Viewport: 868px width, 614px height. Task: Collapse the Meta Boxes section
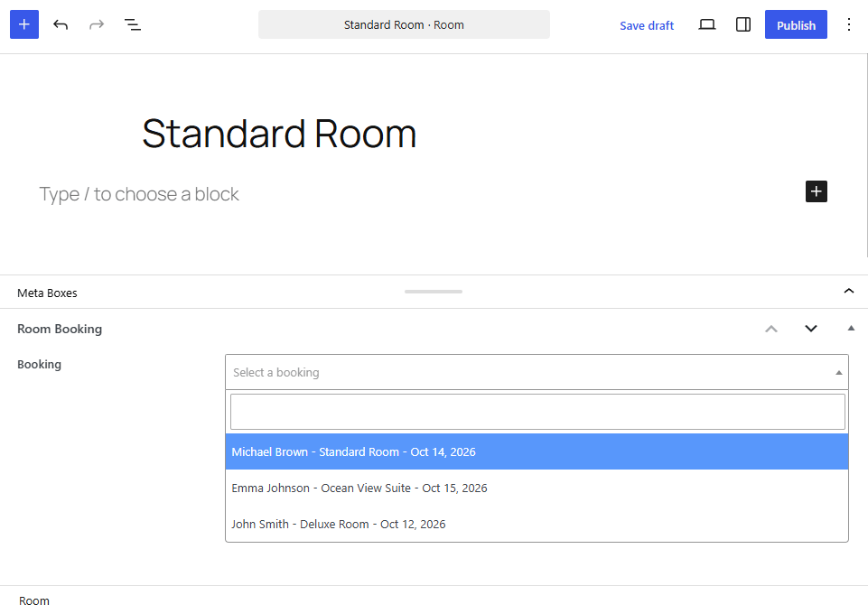click(849, 291)
